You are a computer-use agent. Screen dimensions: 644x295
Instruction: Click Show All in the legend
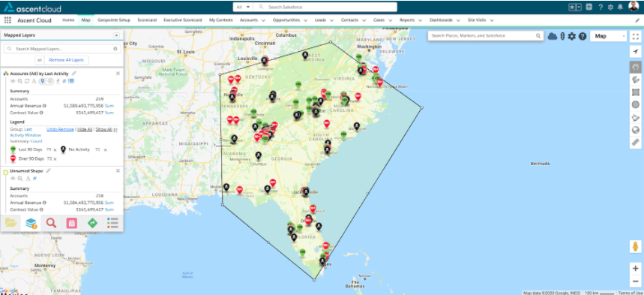click(x=104, y=129)
